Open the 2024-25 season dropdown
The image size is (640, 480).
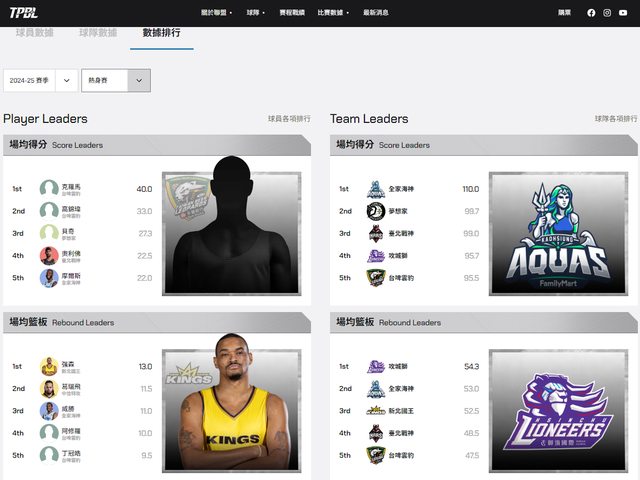pos(40,81)
